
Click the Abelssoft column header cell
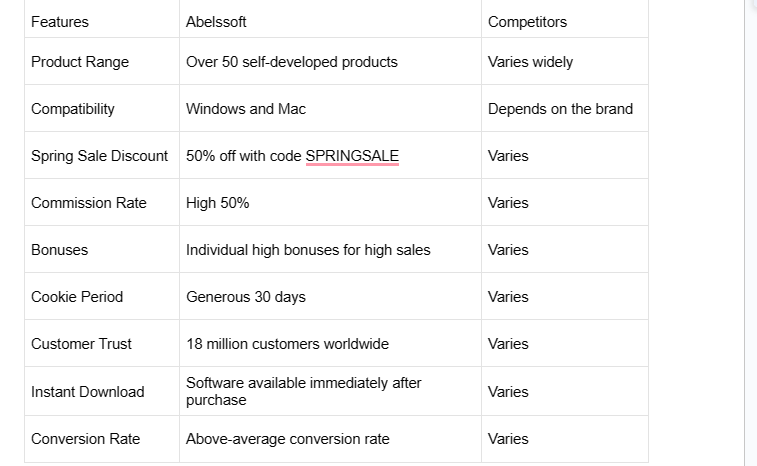(330, 19)
